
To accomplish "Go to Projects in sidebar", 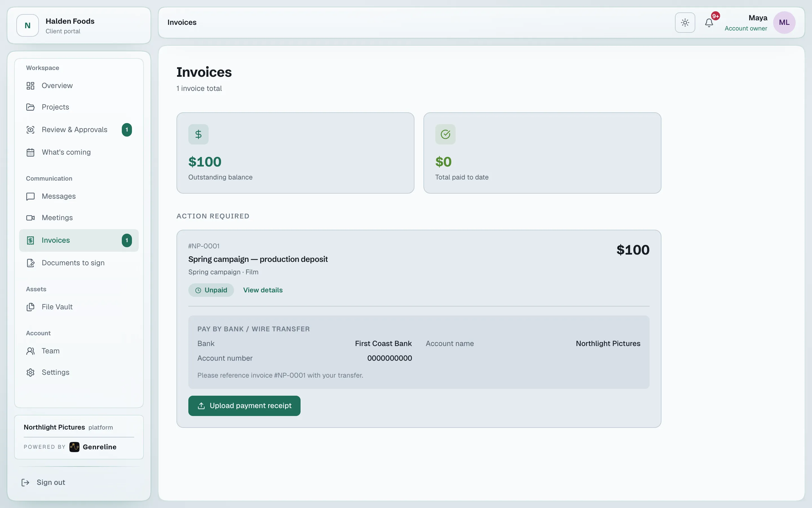I will point(79,107).
